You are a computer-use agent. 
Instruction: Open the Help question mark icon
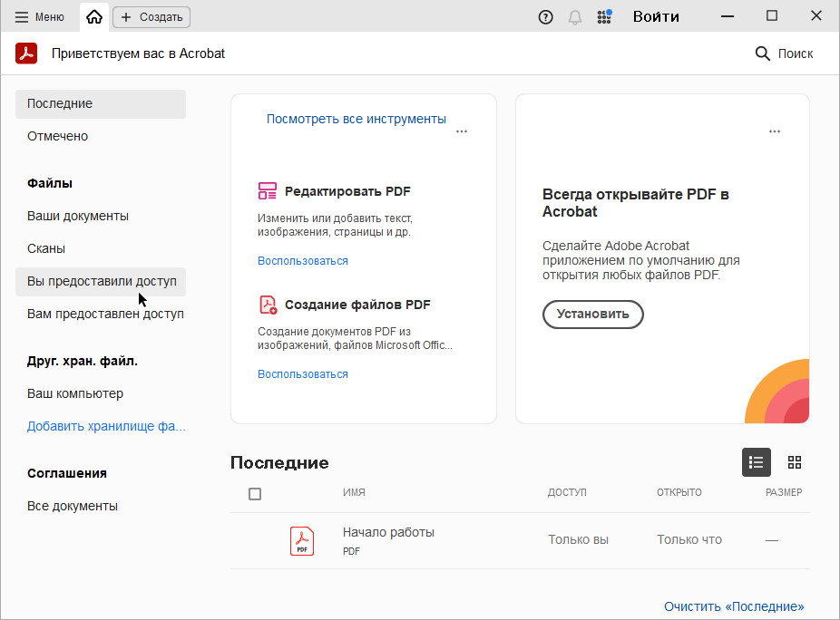coord(545,16)
